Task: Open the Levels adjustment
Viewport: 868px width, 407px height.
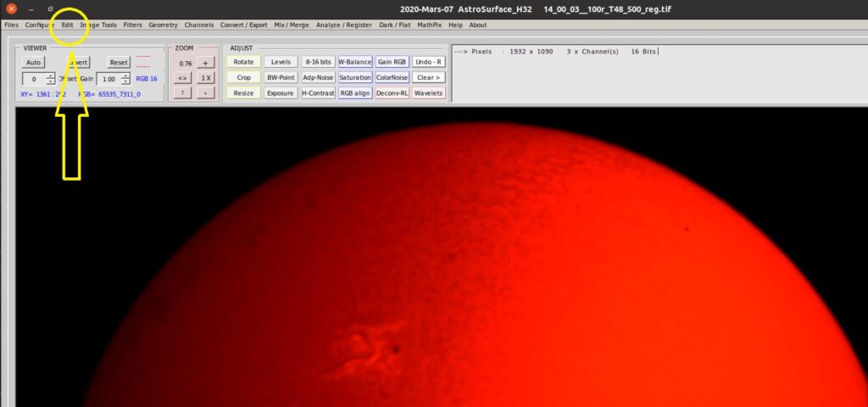Action: 281,62
